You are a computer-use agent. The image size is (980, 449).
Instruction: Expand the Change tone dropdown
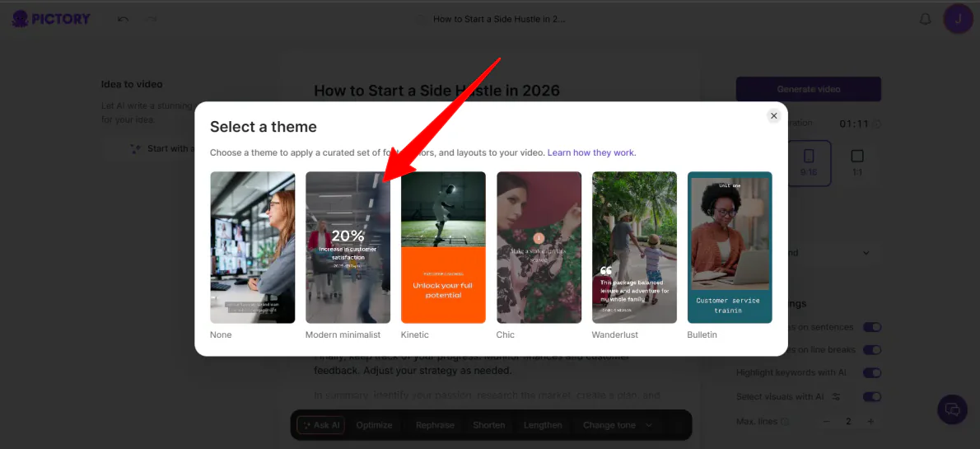pos(617,425)
